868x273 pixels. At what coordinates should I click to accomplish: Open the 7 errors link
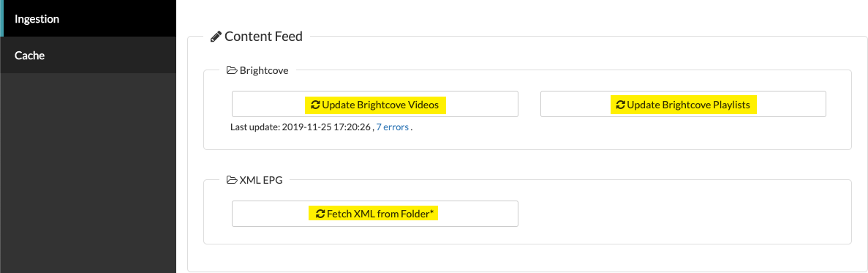(x=393, y=127)
